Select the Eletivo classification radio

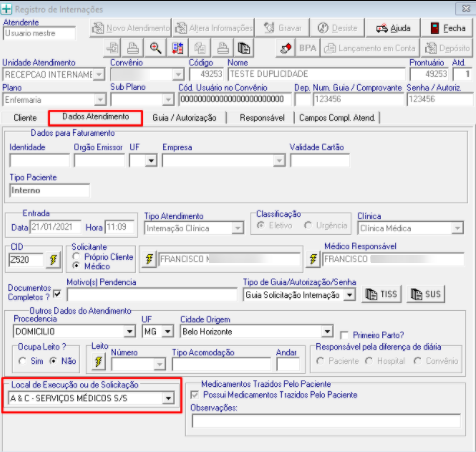point(260,225)
